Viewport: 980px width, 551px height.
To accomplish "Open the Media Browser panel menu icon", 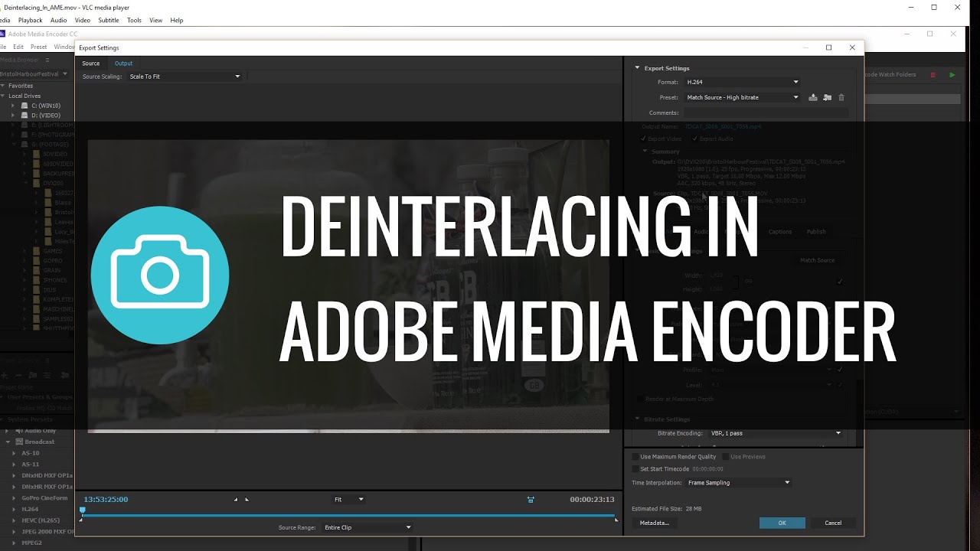I will (47, 60).
